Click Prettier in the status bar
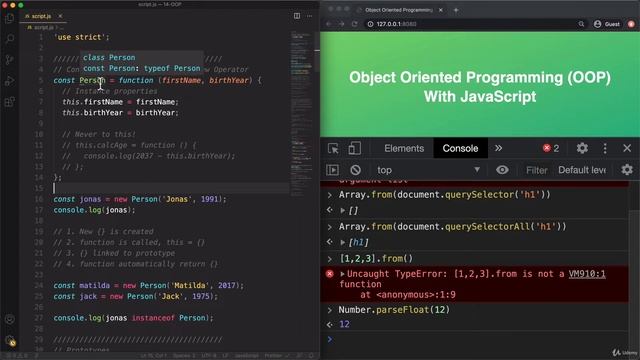640x360 pixels. click(x=276, y=356)
